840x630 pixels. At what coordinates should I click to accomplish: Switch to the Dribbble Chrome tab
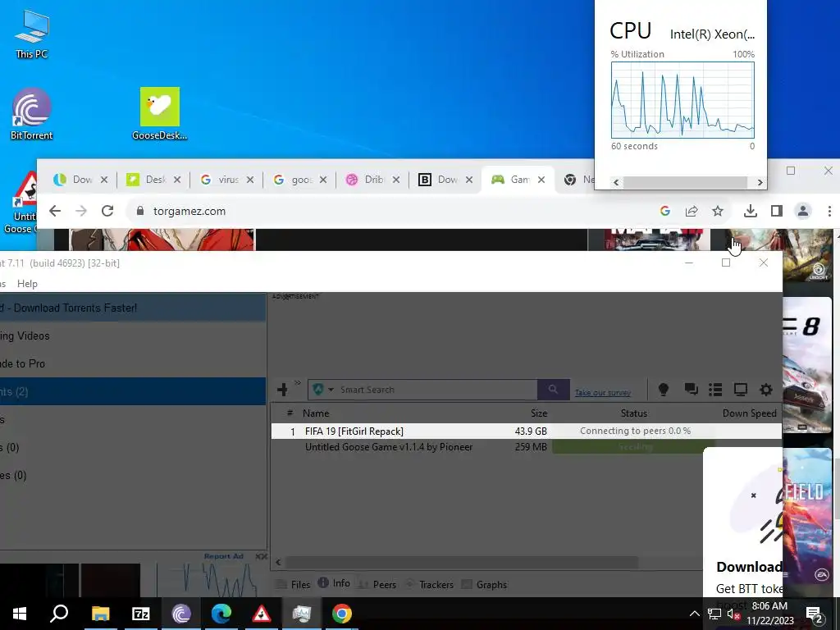pos(372,180)
